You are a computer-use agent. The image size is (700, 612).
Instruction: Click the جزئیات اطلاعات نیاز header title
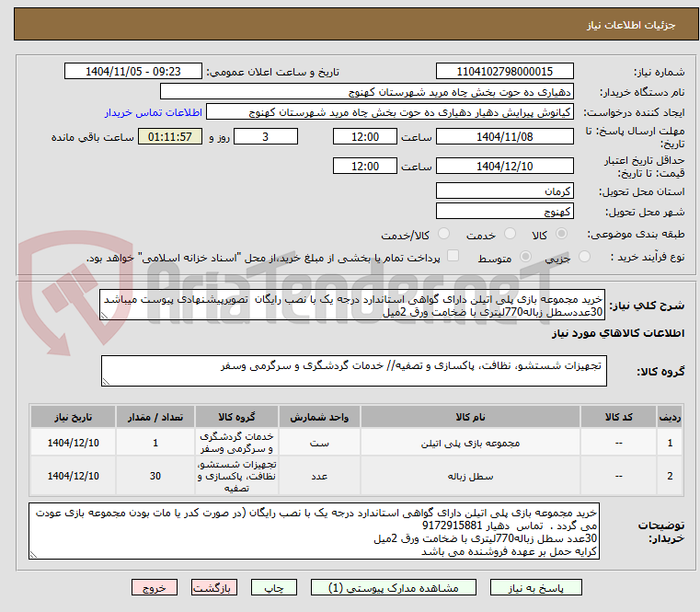(631, 25)
